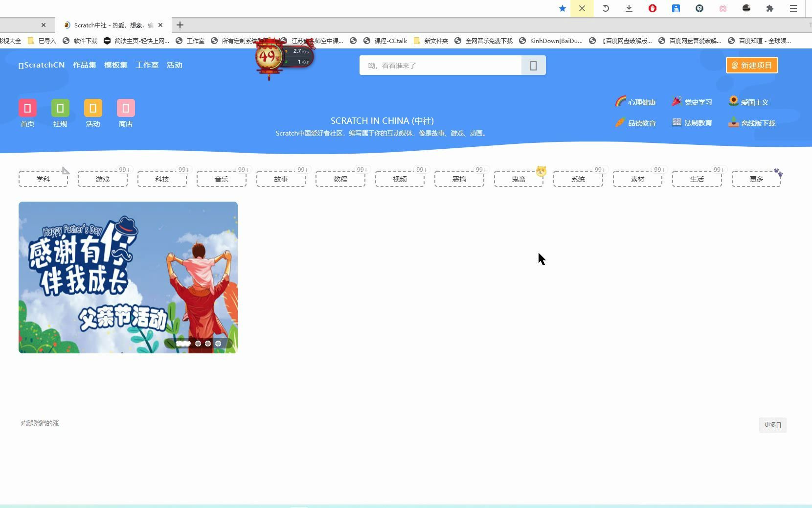Viewport: 812px width, 508px height.
Task: Open 作品集 in the navigation bar
Action: pyautogui.click(x=85, y=65)
